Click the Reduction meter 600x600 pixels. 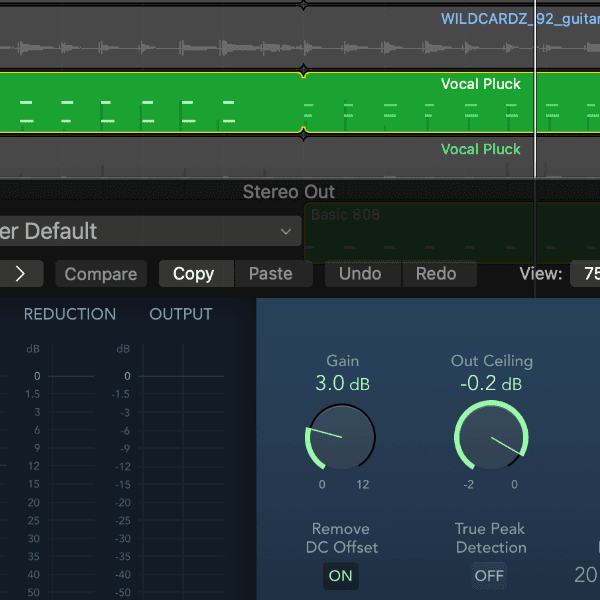72,480
